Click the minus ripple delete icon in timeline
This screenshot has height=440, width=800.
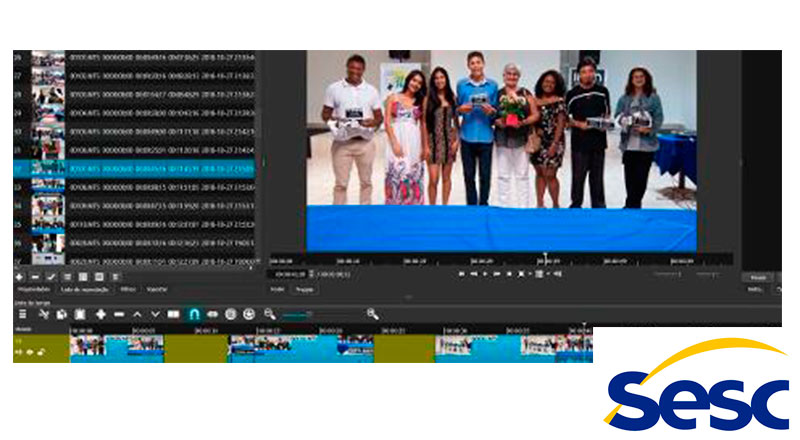pyautogui.click(x=119, y=314)
